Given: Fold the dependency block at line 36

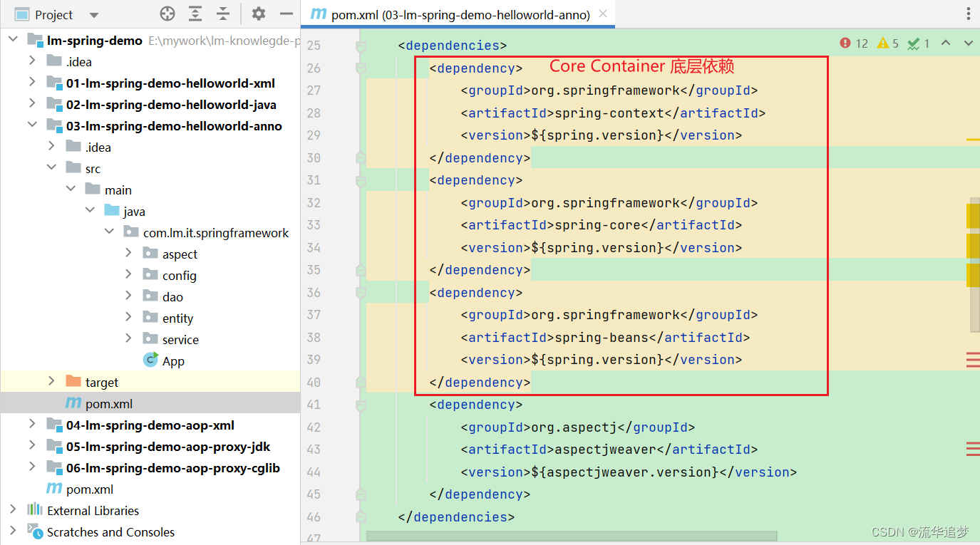Looking at the screenshot, I should click(x=361, y=293).
